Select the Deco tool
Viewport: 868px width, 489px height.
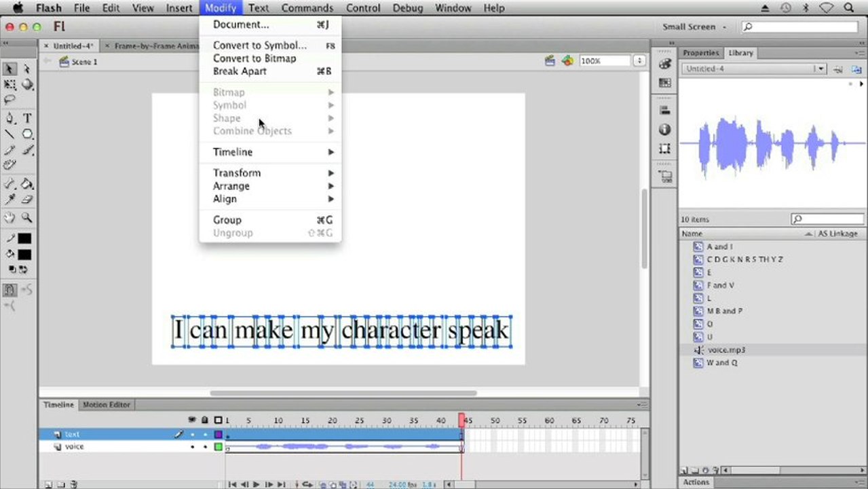point(10,165)
